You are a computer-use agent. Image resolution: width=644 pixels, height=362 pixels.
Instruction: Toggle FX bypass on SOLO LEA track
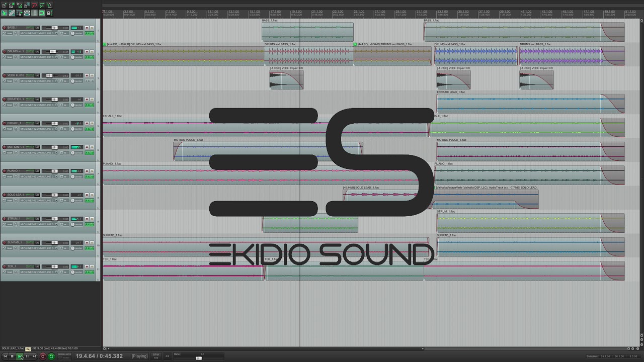point(92,201)
